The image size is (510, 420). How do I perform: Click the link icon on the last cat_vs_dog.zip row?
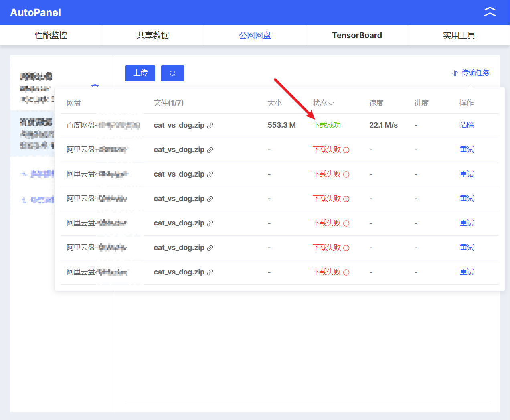pyautogui.click(x=210, y=272)
